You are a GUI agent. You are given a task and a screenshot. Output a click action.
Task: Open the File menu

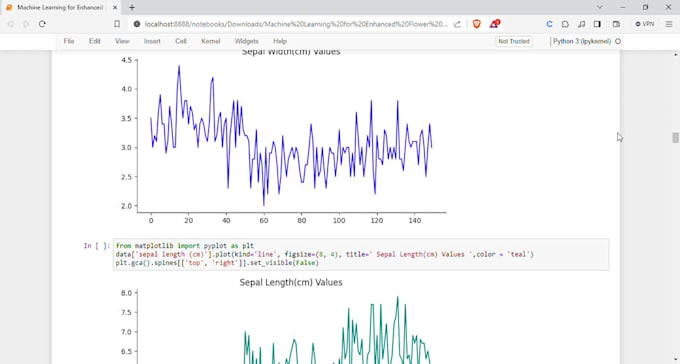[69, 41]
